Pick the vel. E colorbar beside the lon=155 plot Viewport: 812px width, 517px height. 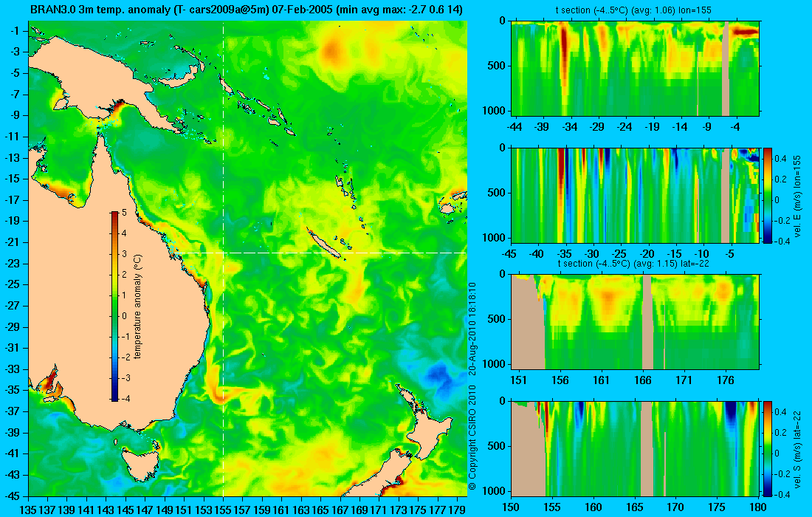pos(767,196)
